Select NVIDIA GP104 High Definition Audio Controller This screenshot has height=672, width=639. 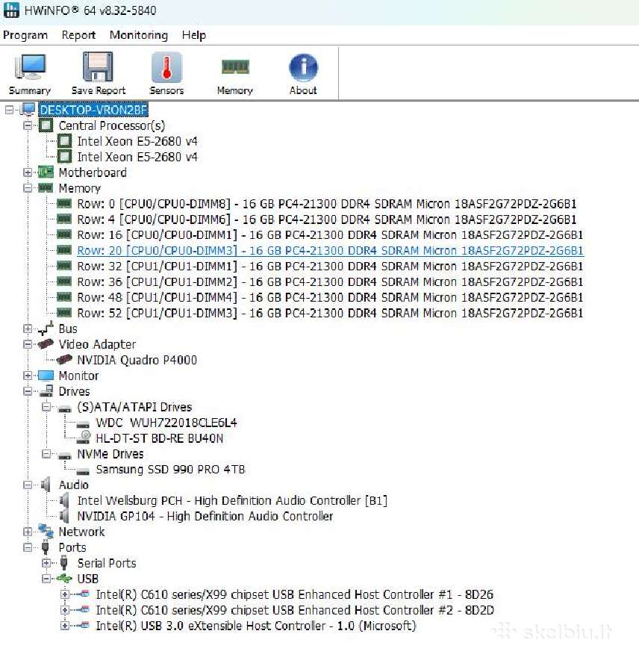pyautogui.click(x=205, y=516)
